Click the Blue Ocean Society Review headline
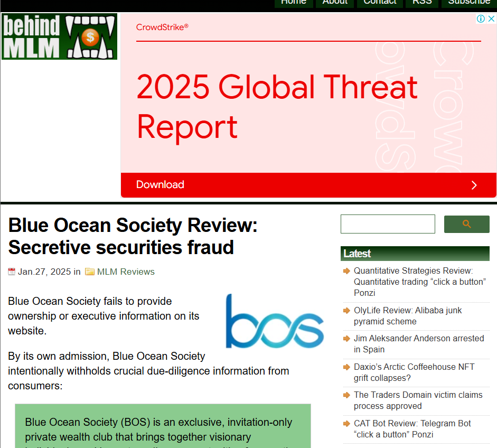The width and height of the screenshot is (497, 448). pos(133,236)
